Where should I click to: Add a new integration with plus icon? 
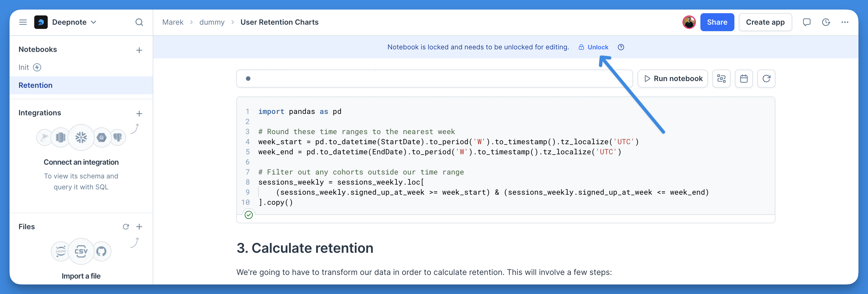[x=139, y=114]
